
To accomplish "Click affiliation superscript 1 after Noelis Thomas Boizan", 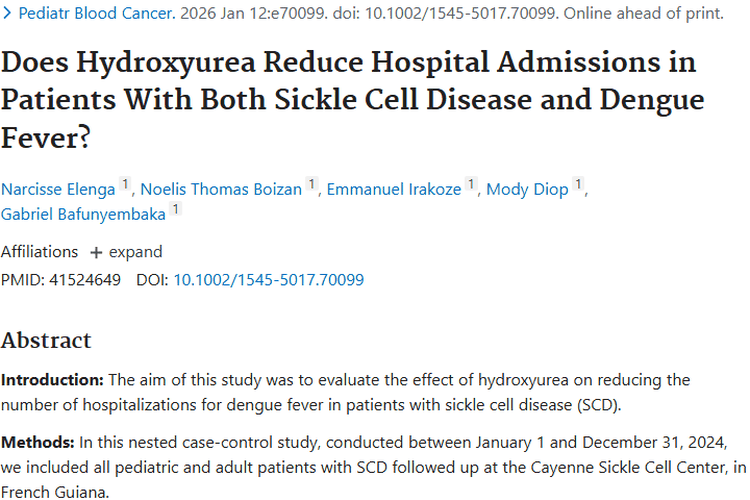I will 312,185.
